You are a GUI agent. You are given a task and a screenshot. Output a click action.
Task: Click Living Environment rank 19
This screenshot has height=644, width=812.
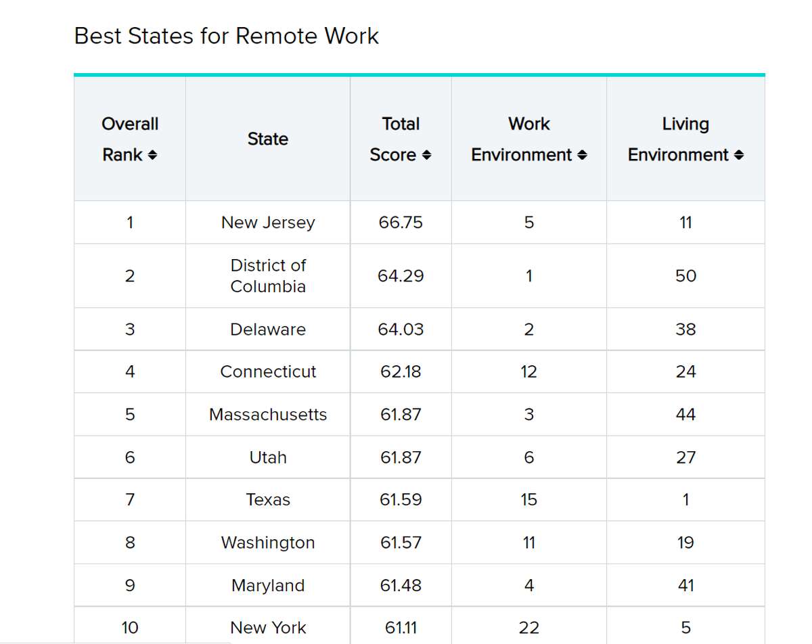[685, 543]
